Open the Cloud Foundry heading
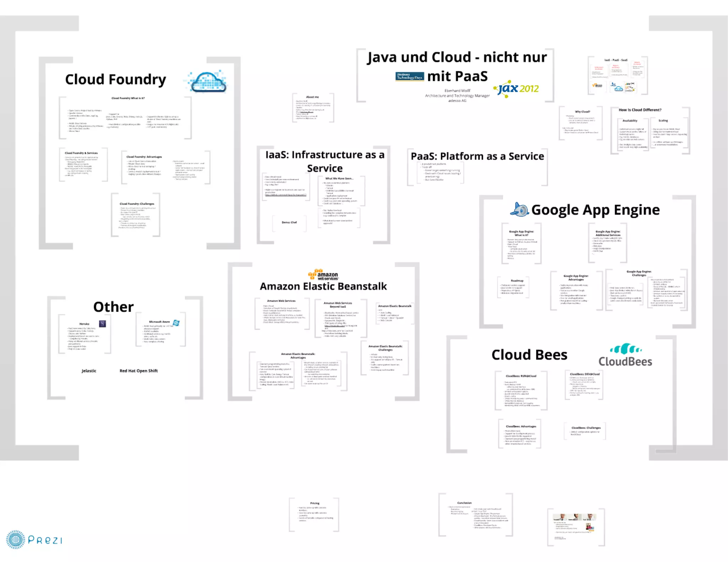 click(x=116, y=80)
